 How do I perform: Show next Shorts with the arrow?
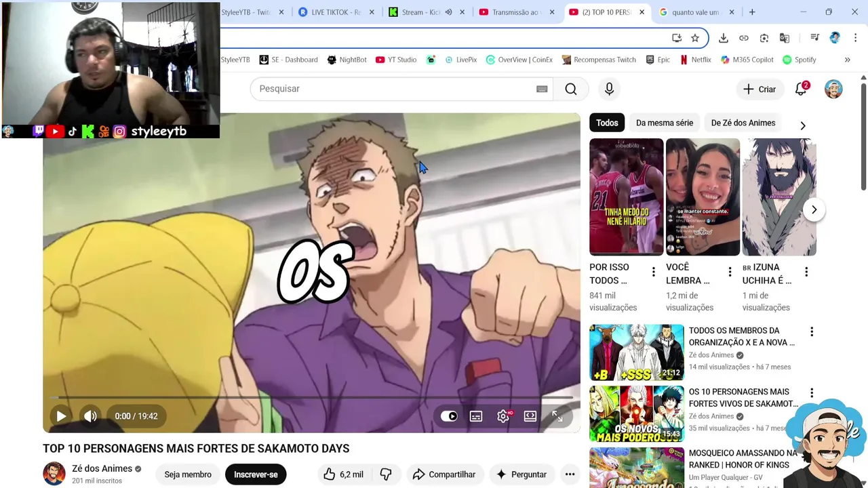coord(814,209)
